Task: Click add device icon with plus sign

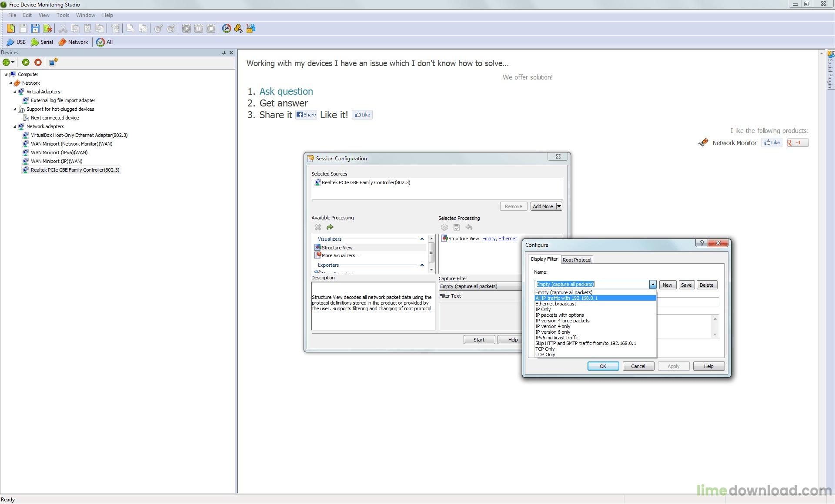Action: [53, 62]
